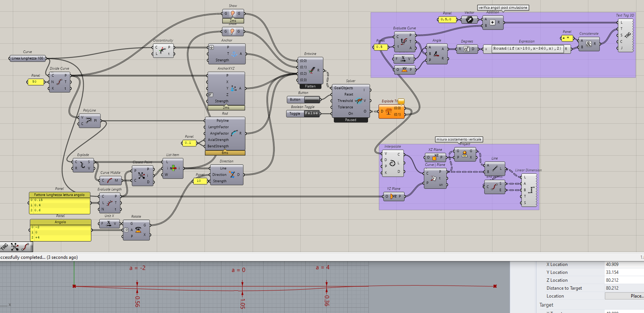644x313 pixels.
Task: Select the Project component icon
Action: 464,154
